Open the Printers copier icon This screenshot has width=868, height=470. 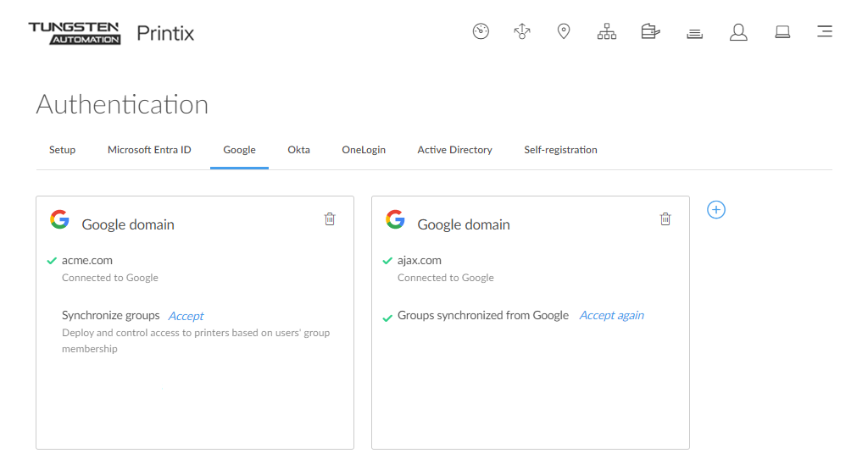click(650, 32)
